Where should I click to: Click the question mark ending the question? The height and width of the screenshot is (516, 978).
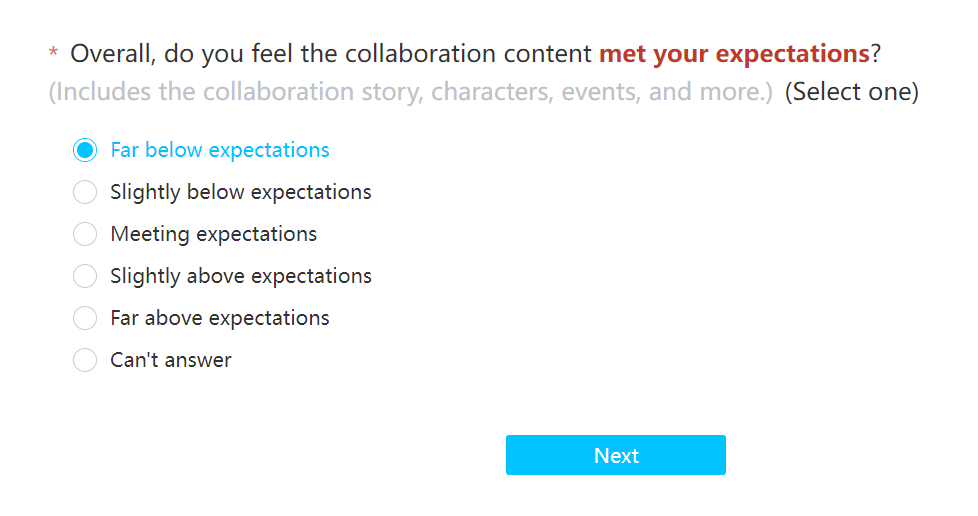[x=876, y=54]
